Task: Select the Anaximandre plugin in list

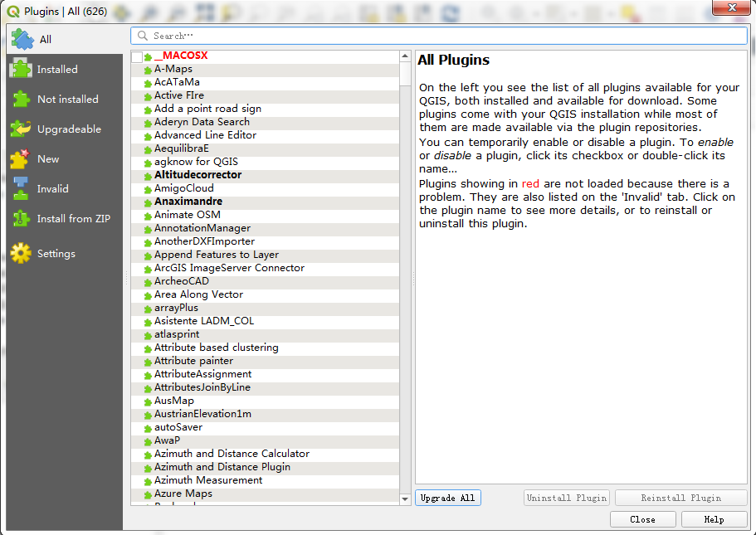Action: coord(188,202)
